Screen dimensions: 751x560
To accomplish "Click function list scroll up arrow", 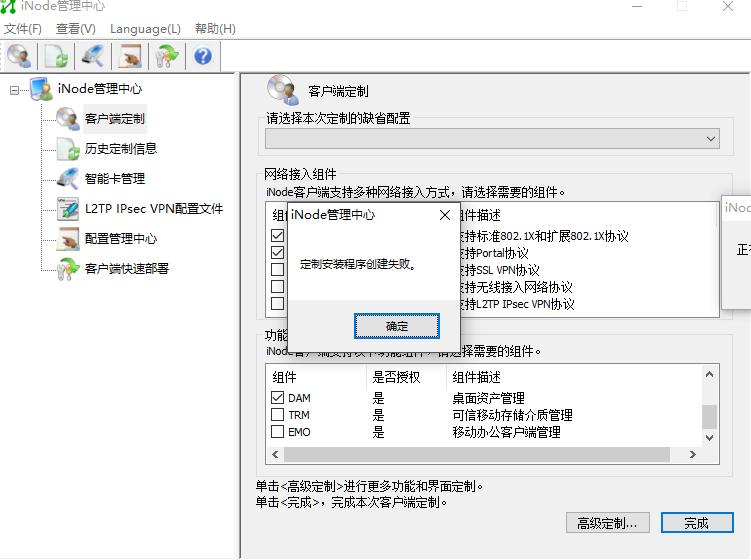I will pyautogui.click(x=709, y=374).
